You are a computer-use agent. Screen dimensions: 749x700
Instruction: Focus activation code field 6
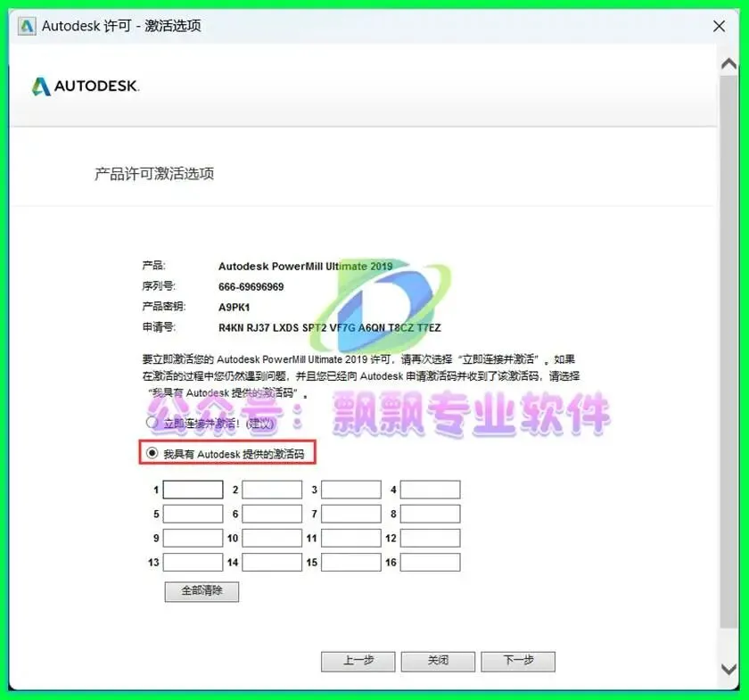click(x=272, y=515)
